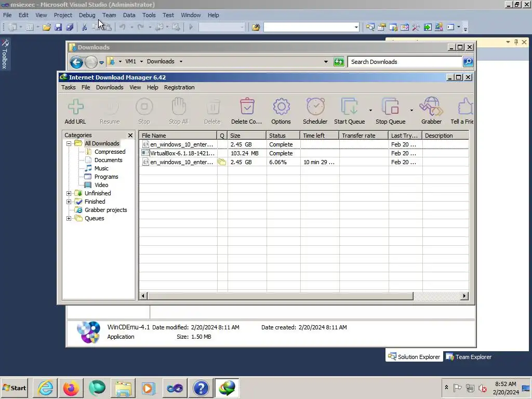Close the Categories panel
Viewport: 532px width, 399px height.
[x=130, y=135]
